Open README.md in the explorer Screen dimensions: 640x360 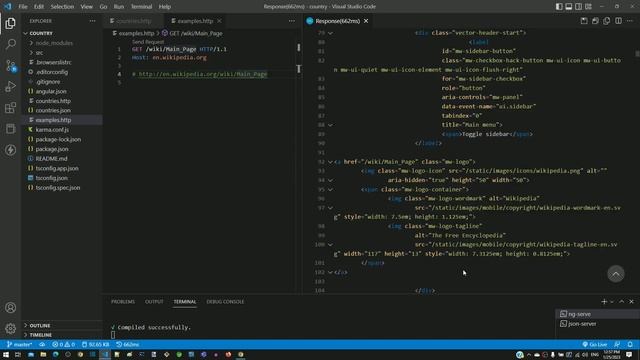tap(61, 159)
